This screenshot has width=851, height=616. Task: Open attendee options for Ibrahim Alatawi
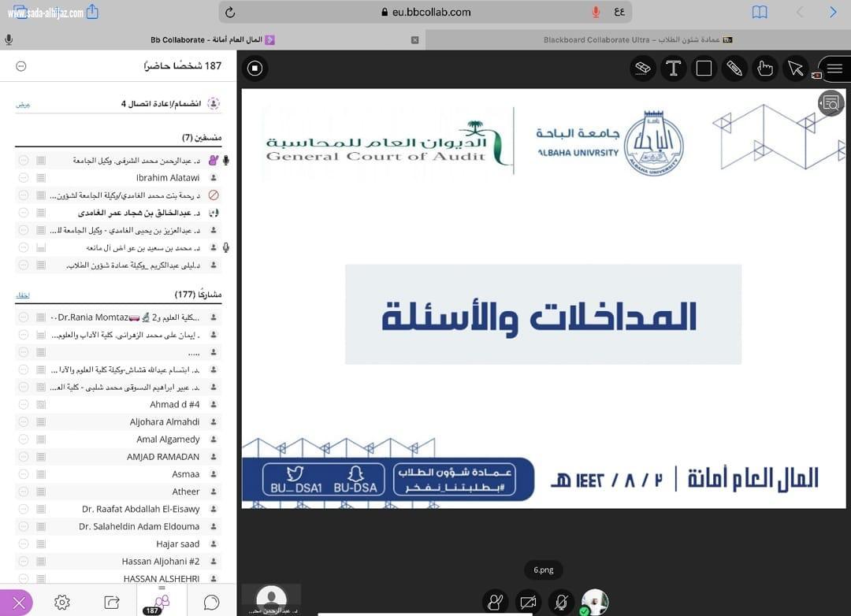[x=23, y=177]
